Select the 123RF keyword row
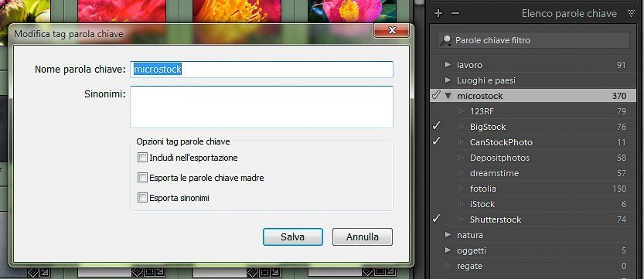This screenshot has height=279, width=644. pos(533,111)
